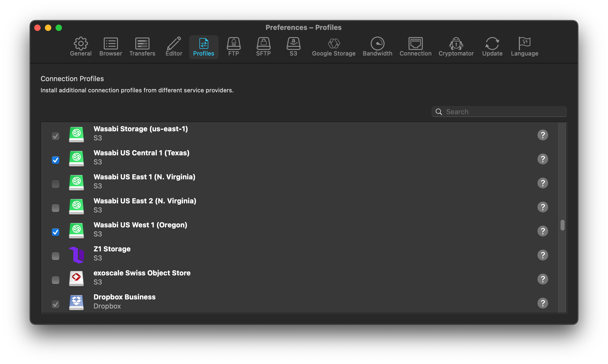Select the Wasabi US Central 1 (Texas) row title
608x364 pixels.
(x=142, y=153)
